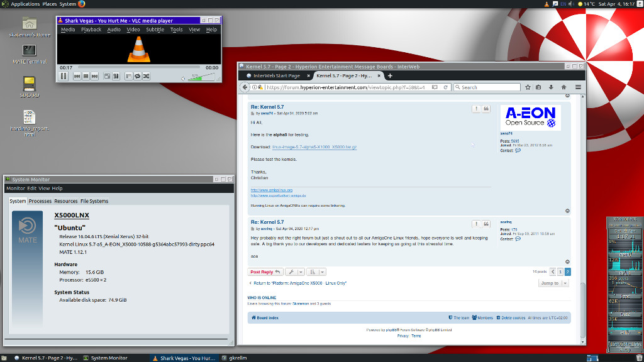
Task: Open VLC Subtitle menu
Action: [x=155, y=30]
